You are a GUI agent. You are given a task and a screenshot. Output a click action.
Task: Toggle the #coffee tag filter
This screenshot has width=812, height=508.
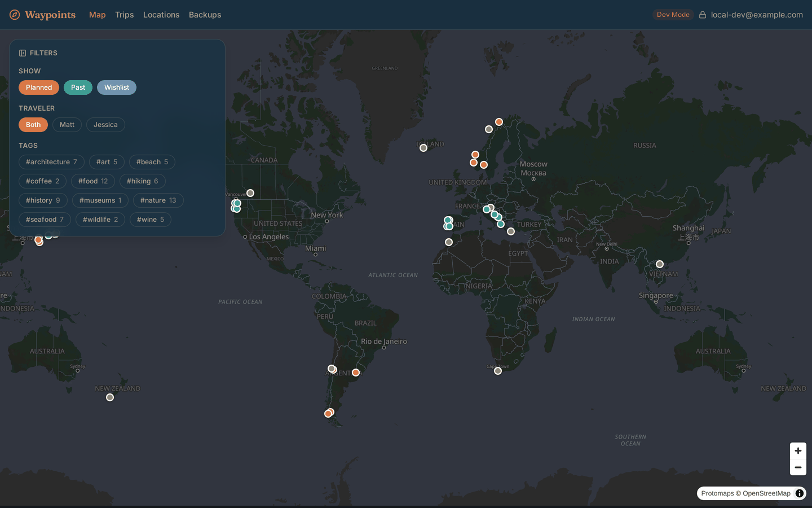[42, 181]
